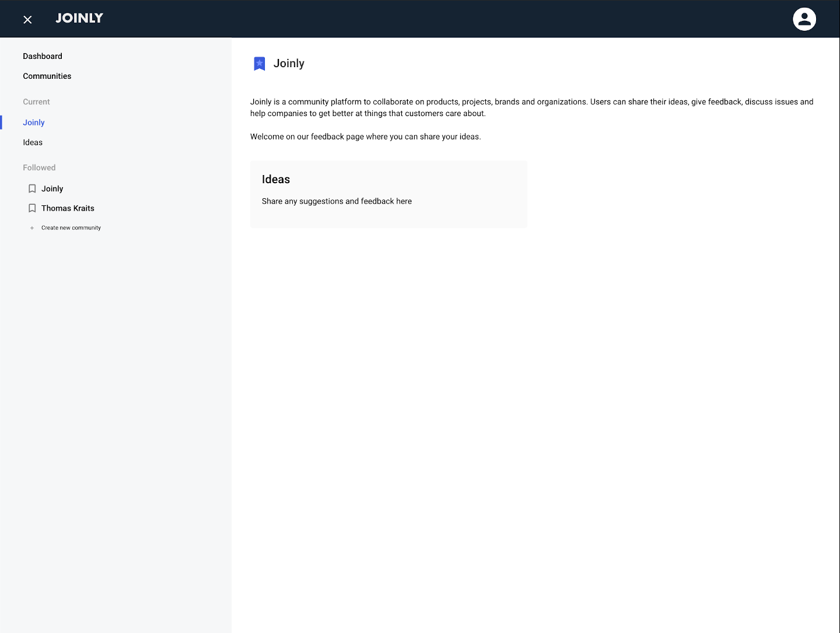
Task: Open the Ideas board card
Action: click(x=388, y=194)
